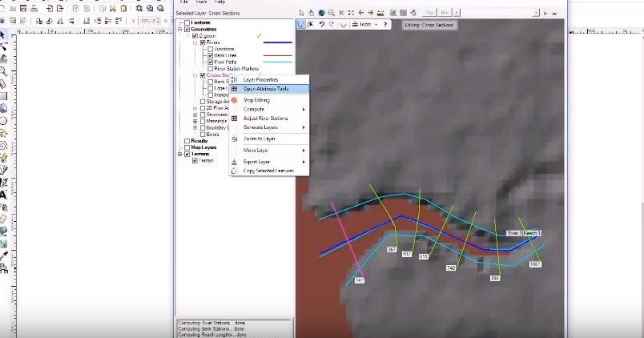Open the Export Layer submenu
Image resolution: width=644 pixels, height=338 pixels.
[x=269, y=162]
